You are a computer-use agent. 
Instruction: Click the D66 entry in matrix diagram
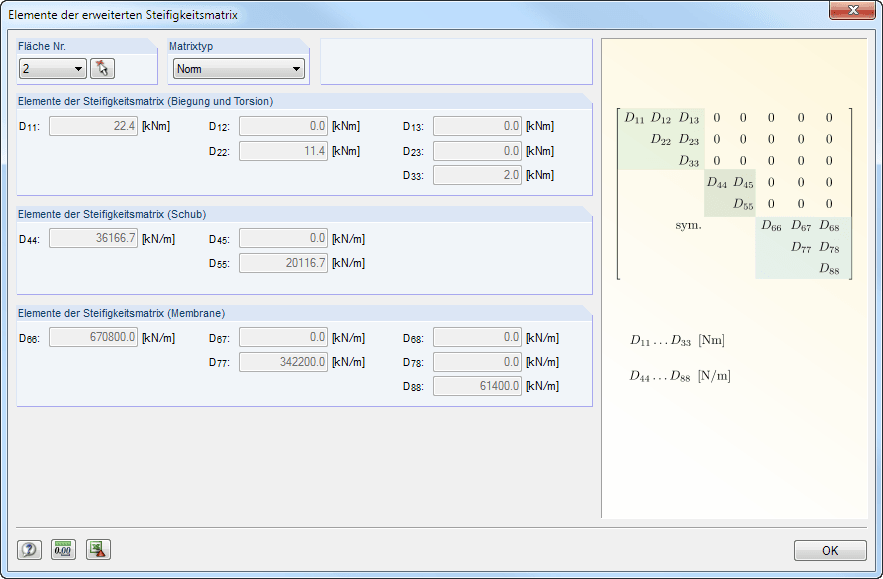pyautogui.click(x=771, y=226)
